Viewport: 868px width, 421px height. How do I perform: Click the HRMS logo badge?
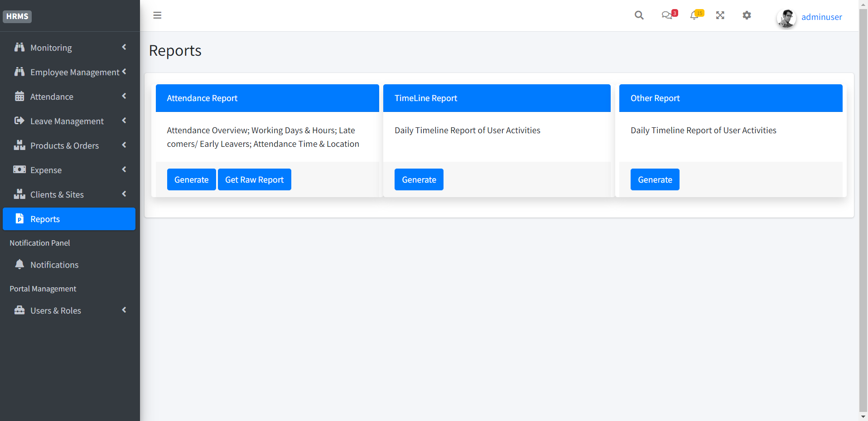click(17, 16)
